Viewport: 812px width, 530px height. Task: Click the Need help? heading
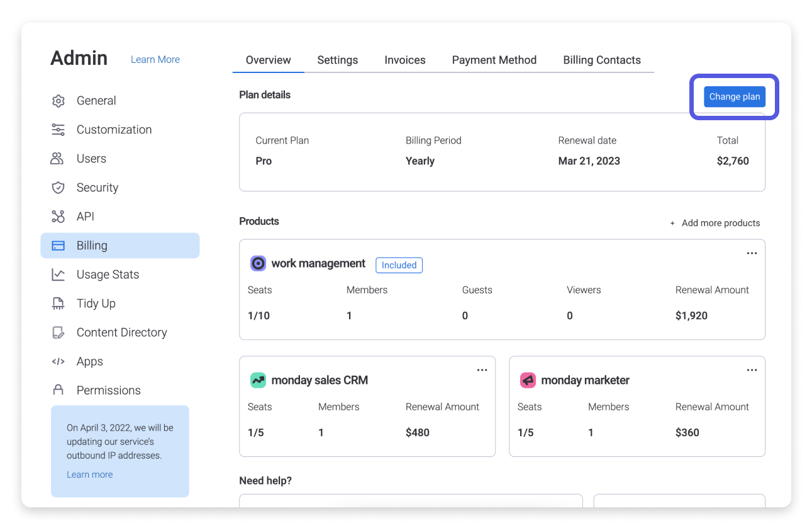click(x=265, y=481)
